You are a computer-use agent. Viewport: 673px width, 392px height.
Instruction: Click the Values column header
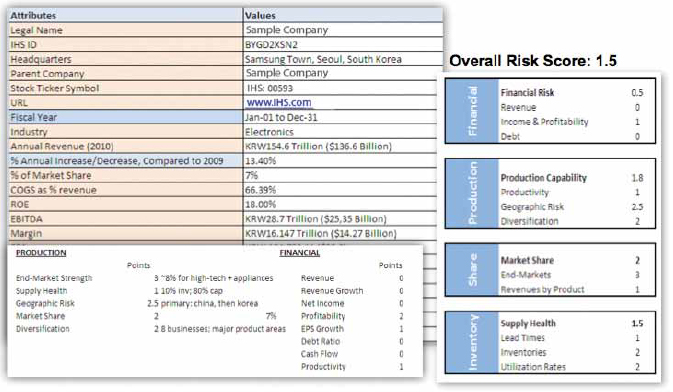[343, 15]
